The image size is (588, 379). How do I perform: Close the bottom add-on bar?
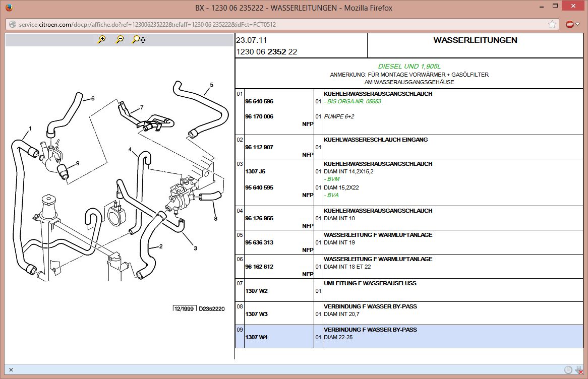click(11, 370)
